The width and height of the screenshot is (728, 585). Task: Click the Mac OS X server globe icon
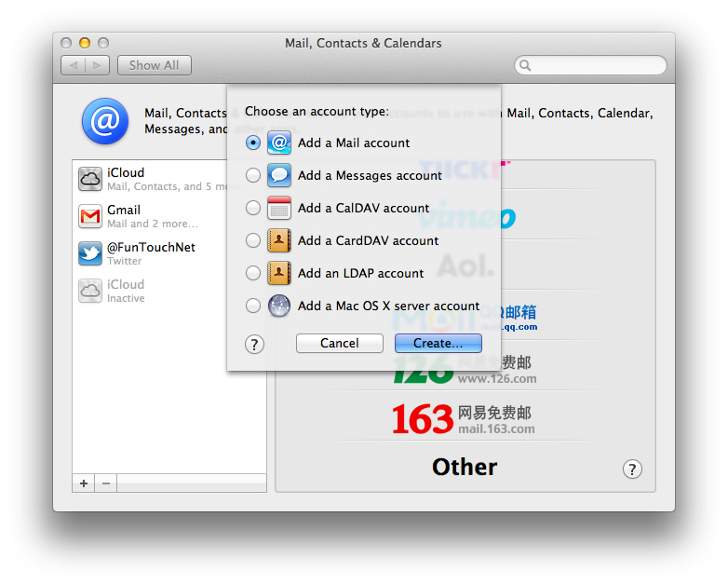tap(279, 306)
